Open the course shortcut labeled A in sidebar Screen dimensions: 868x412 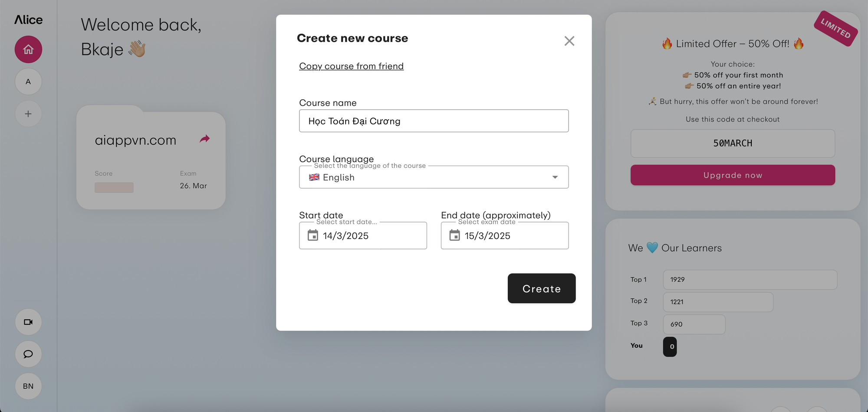[28, 82]
